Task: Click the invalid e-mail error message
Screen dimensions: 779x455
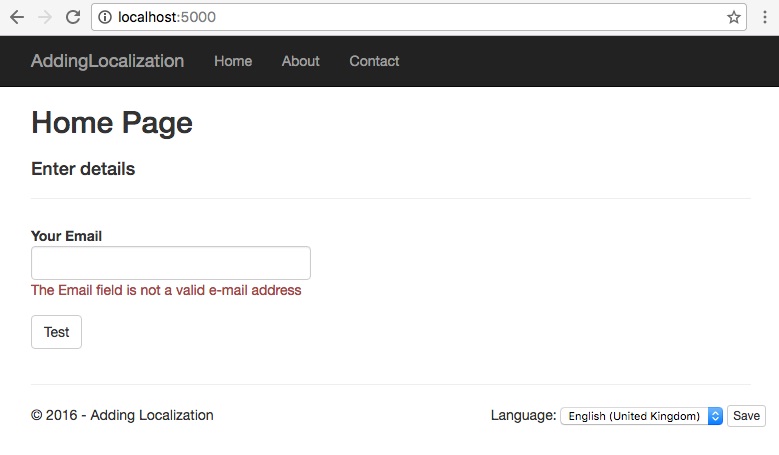Action: (x=166, y=291)
